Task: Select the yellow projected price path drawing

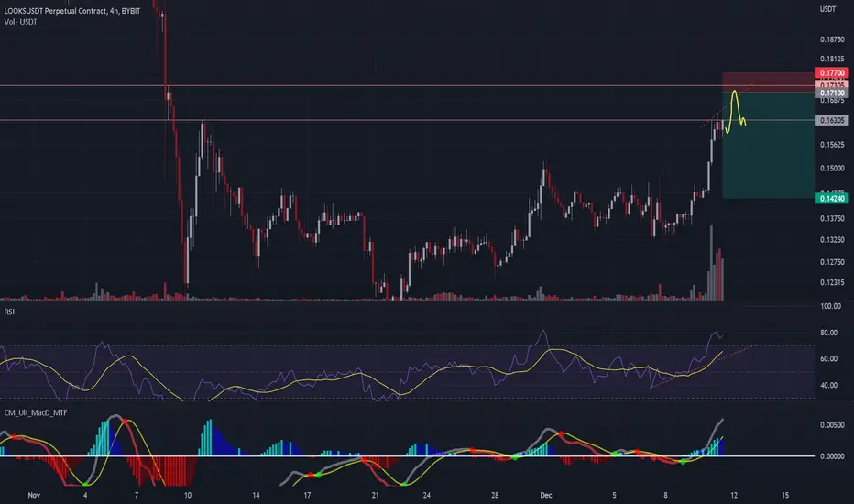Action: coord(735,111)
